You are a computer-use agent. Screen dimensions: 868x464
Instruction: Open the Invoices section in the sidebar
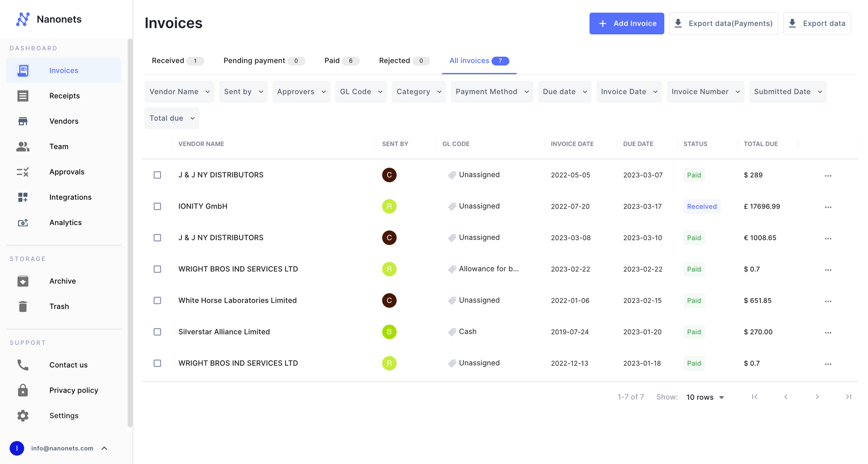point(63,70)
